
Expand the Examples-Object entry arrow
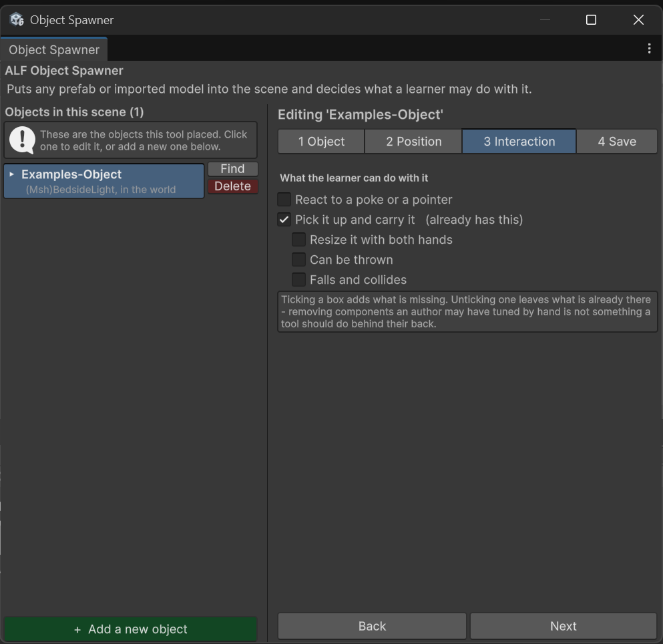(12, 174)
